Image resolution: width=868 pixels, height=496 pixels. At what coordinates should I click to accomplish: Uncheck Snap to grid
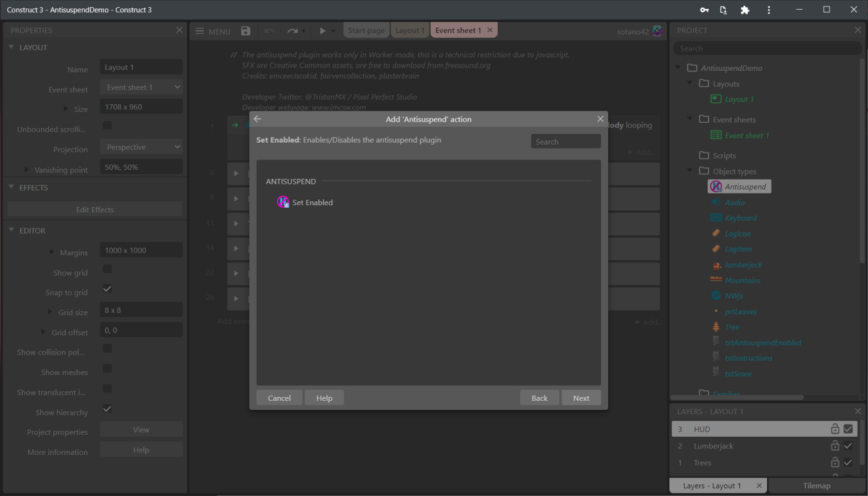coord(107,289)
